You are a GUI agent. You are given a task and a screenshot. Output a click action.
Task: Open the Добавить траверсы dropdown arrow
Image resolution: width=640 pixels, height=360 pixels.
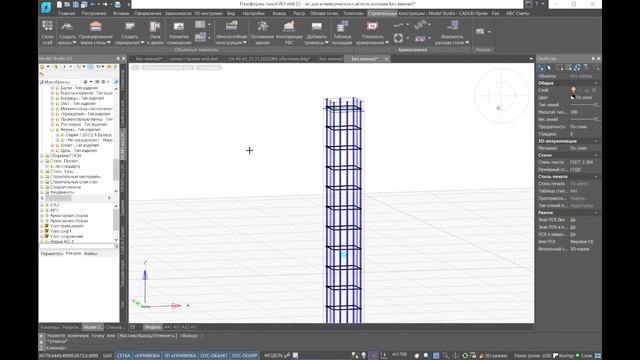pyautogui.click(x=327, y=42)
